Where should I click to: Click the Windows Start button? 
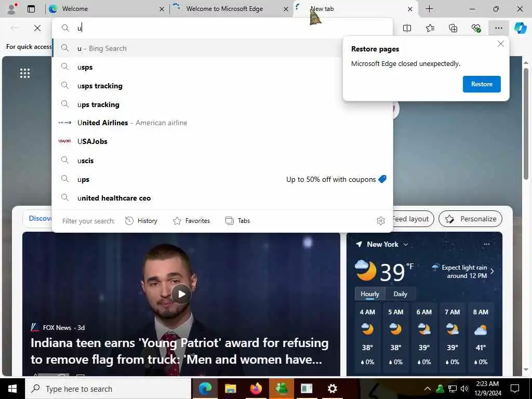(x=12, y=389)
